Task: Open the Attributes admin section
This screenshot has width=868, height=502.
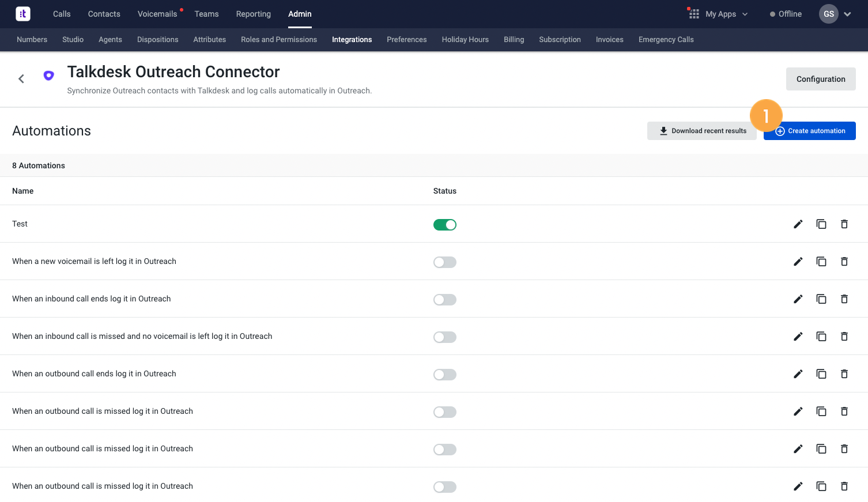Action: pyautogui.click(x=210, y=40)
